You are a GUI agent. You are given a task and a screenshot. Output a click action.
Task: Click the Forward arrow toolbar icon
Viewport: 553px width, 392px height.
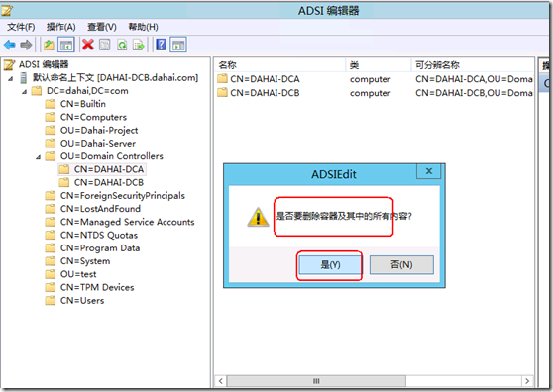point(26,45)
